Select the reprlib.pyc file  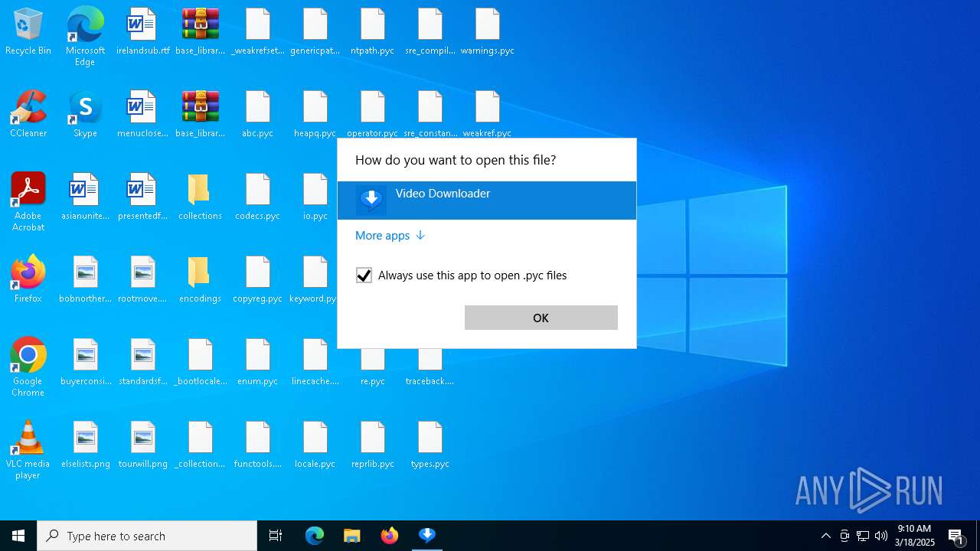point(373,445)
